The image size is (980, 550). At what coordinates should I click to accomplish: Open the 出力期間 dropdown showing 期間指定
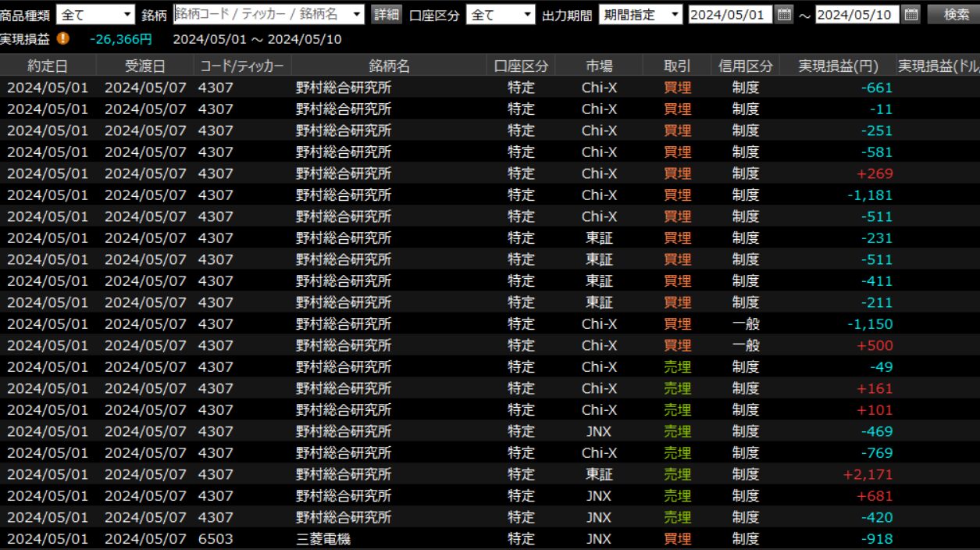click(x=640, y=14)
